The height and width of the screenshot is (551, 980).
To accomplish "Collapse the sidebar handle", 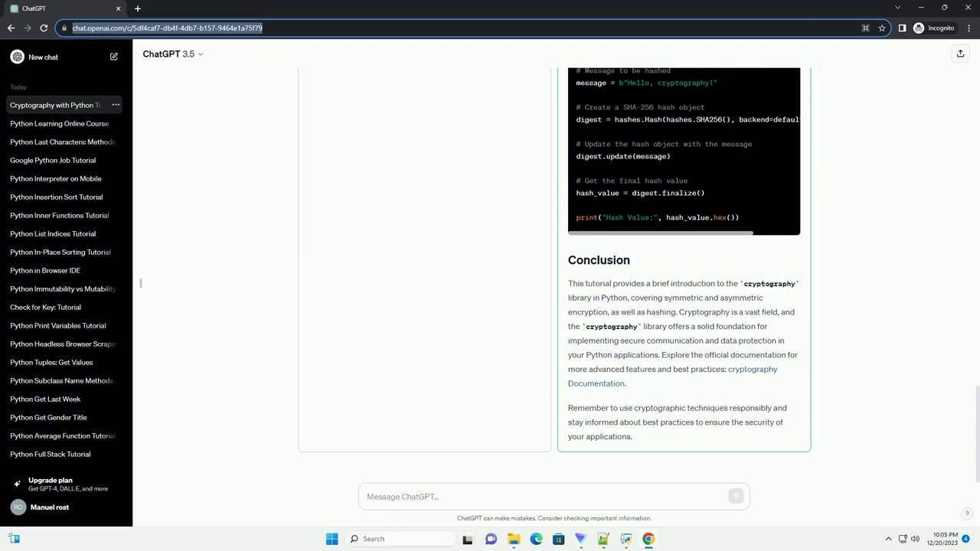I will (140, 283).
